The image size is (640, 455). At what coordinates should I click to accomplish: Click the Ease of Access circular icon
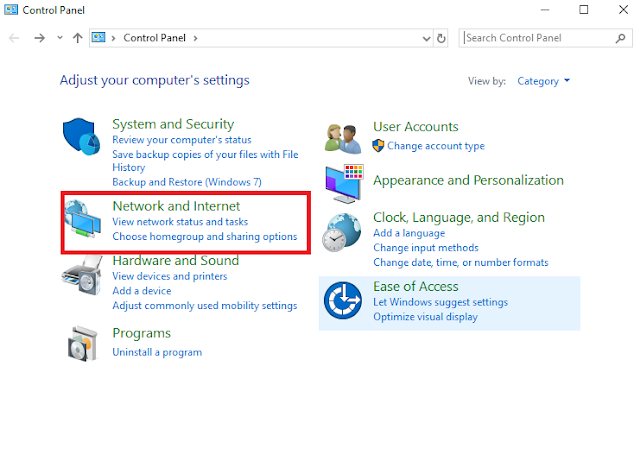point(342,301)
